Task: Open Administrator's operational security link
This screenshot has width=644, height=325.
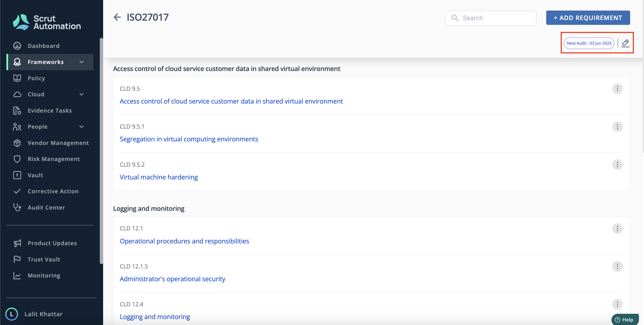Action: (172, 279)
